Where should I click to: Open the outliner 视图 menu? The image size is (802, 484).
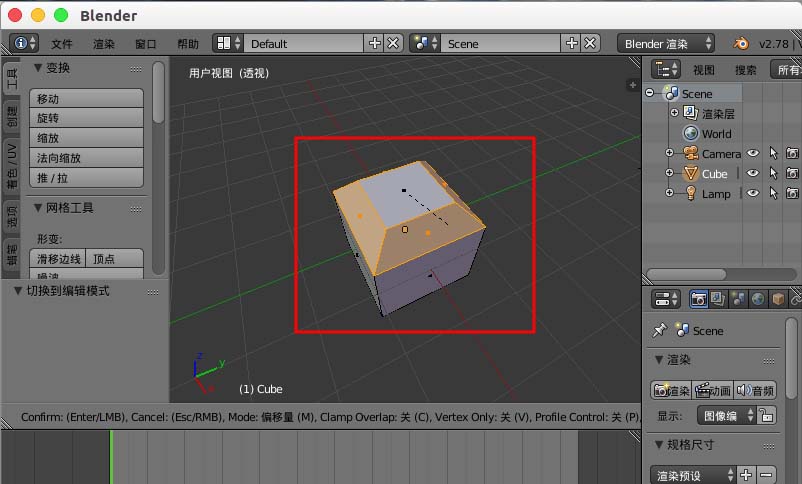[704, 70]
